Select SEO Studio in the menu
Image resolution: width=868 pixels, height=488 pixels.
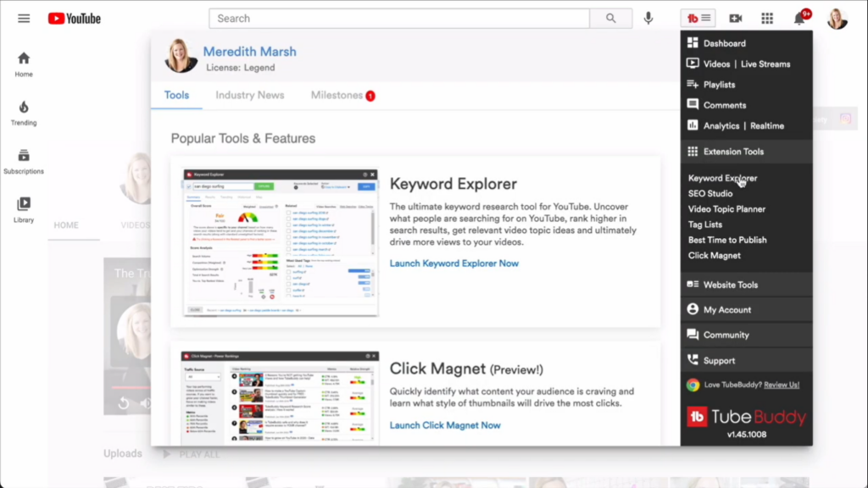(710, 194)
